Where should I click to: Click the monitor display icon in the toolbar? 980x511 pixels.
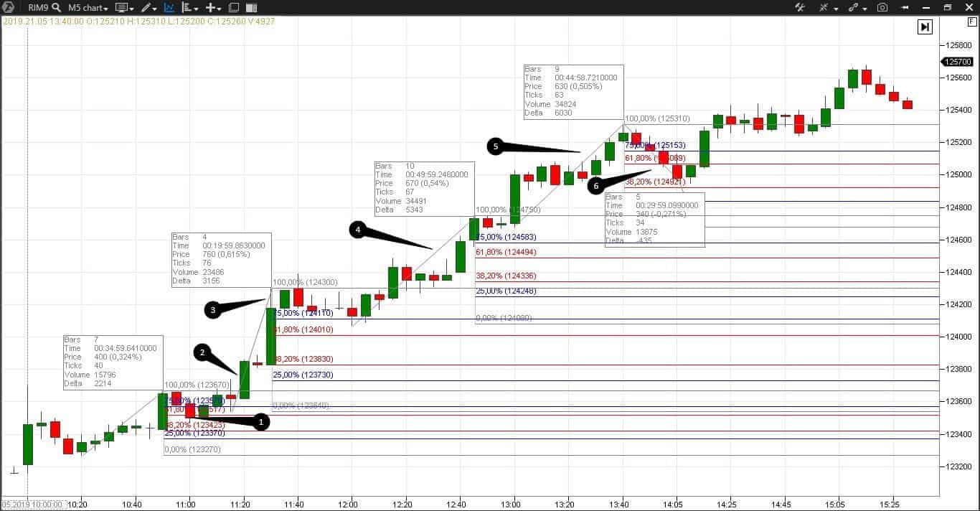point(122,8)
